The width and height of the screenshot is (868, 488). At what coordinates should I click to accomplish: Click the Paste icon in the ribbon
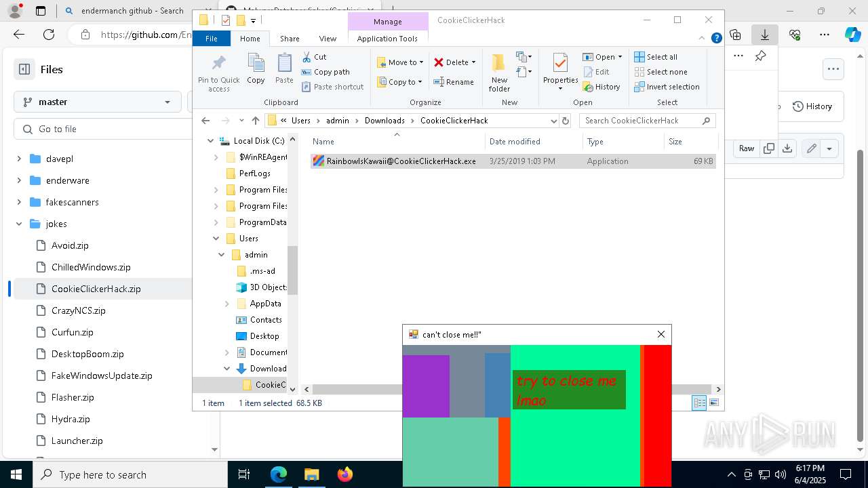pyautogui.click(x=284, y=69)
